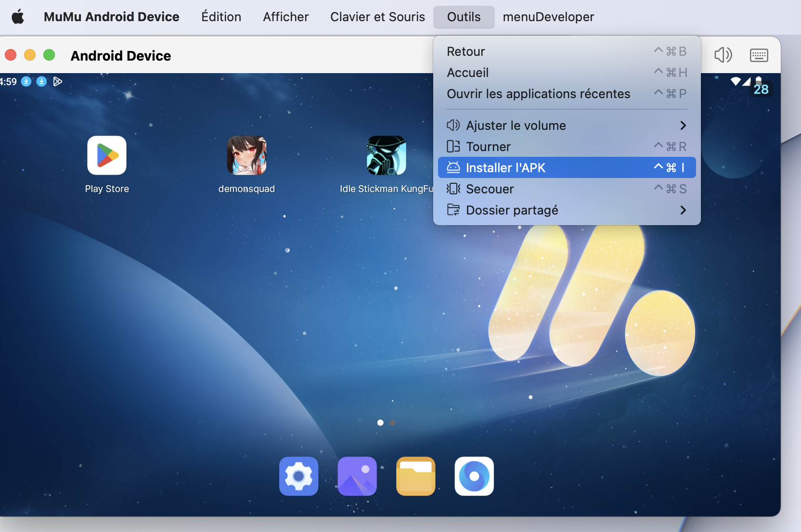Image resolution: width=801 pixels, height=532 pixels.
Task: Open the Gallery app in dock
Action: [x=357, y=476]
